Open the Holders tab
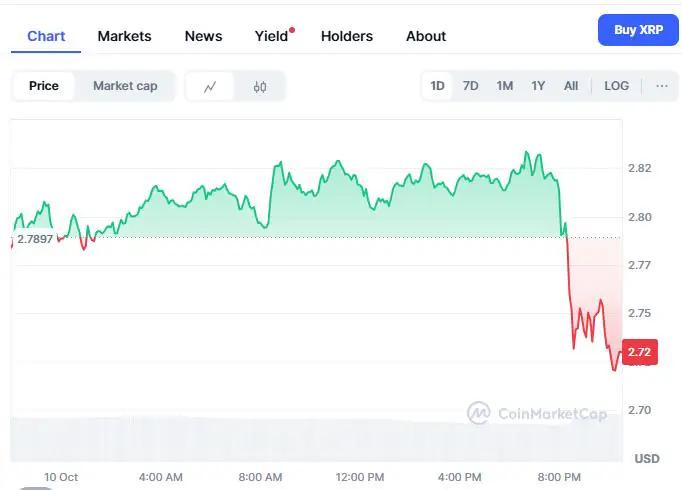This screenshot has height=490, width=682. [346, 36]
